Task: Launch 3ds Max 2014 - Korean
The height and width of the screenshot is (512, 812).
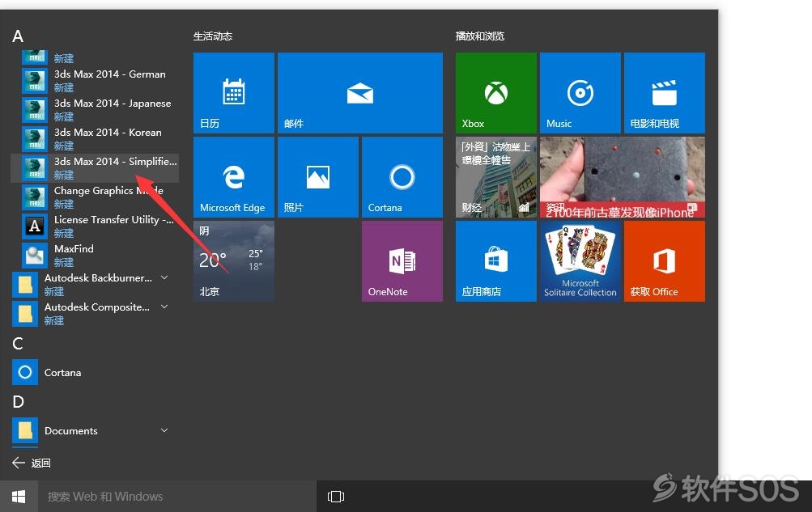Action: [95, 138]
